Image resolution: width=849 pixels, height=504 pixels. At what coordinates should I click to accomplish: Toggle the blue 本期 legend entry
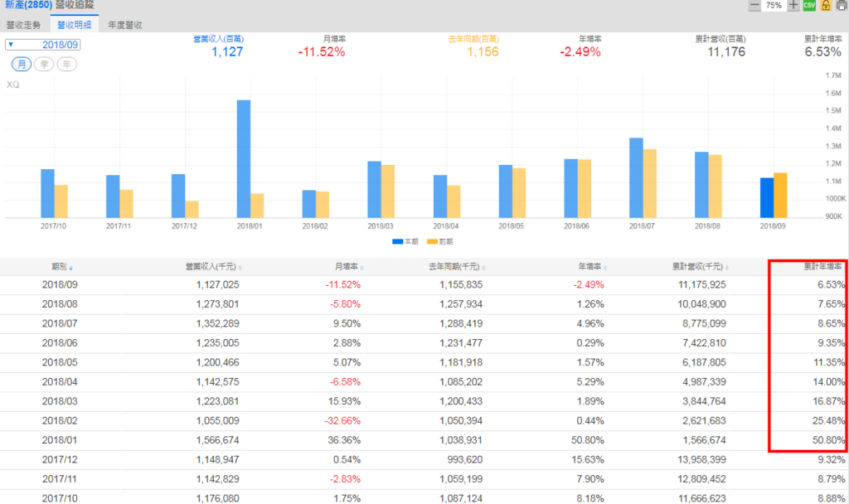click(405, 242)
